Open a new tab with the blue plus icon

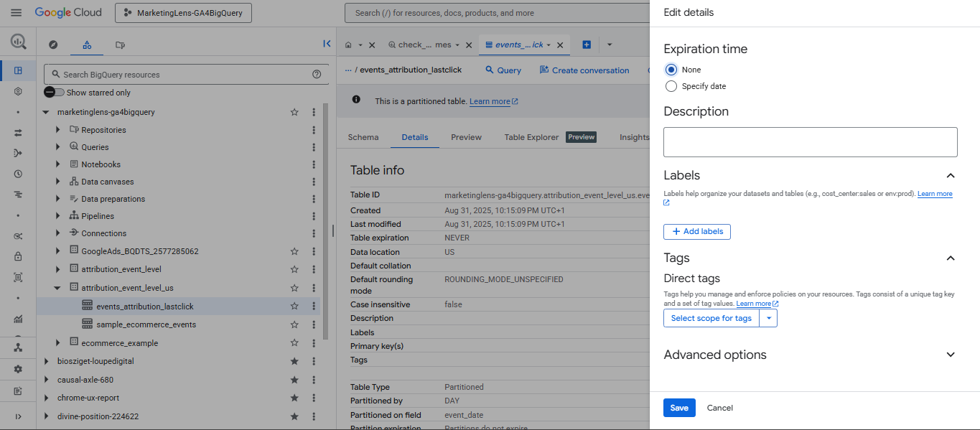click(x=586, y=44)
